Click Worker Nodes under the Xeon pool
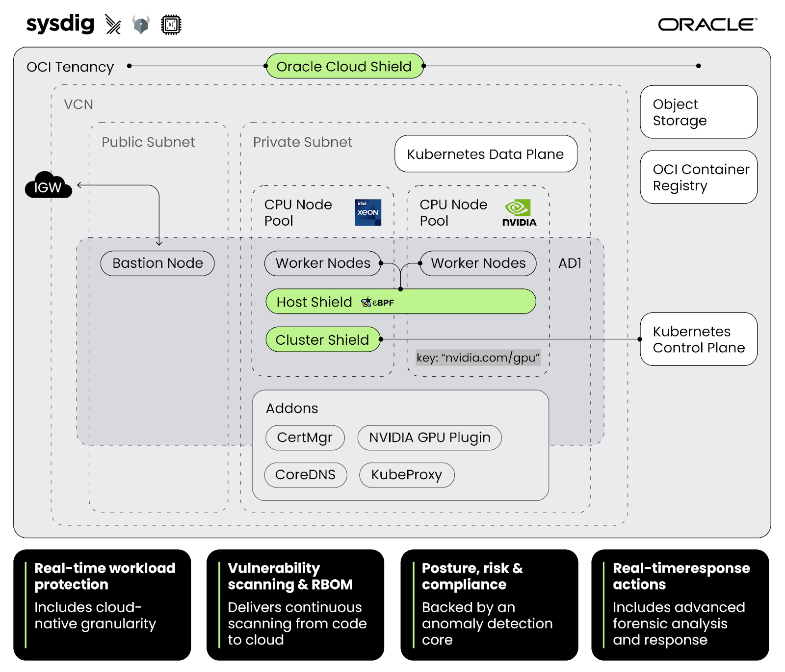The width and height of the screenshot is (785, 672). 323,263
